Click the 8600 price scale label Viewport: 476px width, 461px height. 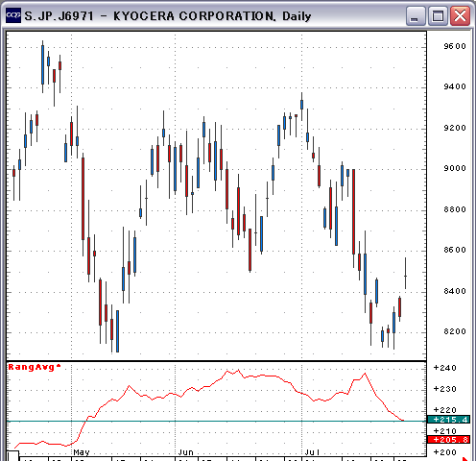pyautogui.click(x=455, y=250)
